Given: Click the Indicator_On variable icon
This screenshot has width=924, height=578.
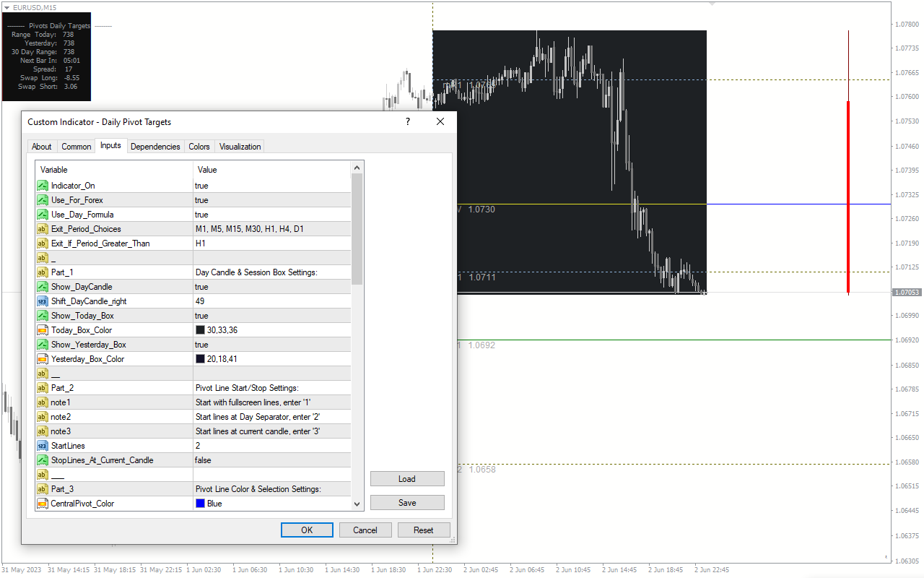Looking at the screenshot, I should click(x=42, y=186).
